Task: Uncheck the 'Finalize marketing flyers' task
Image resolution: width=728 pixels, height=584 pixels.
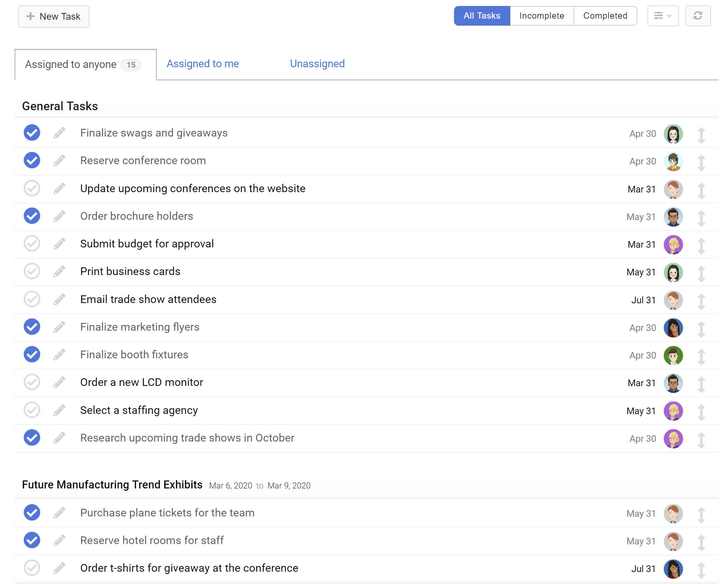Action: pos(32,327)
